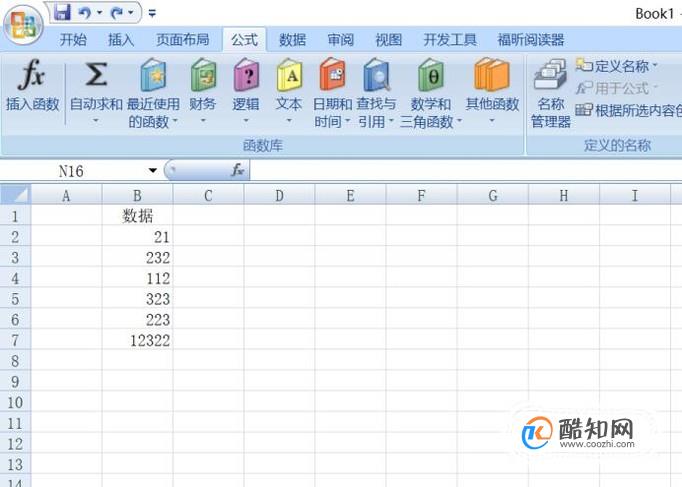Select column G header
682x487 pixels.
(x=493, y=196)
